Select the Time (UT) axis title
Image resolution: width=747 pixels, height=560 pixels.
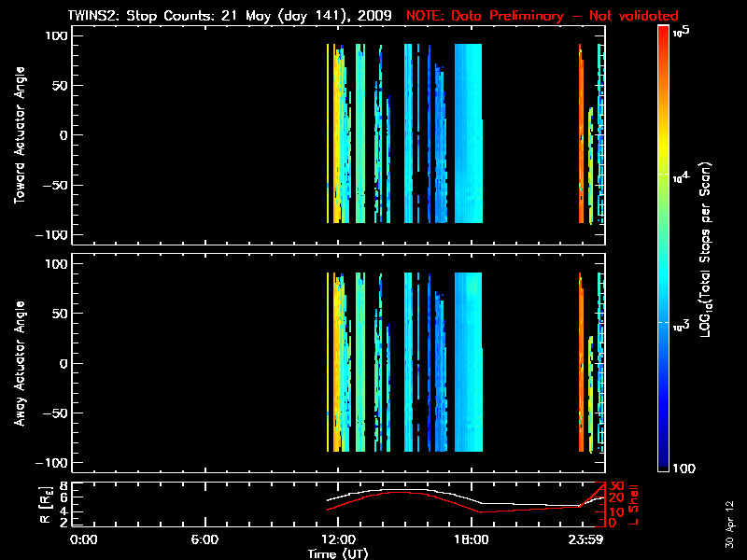(x=337, y=553)
